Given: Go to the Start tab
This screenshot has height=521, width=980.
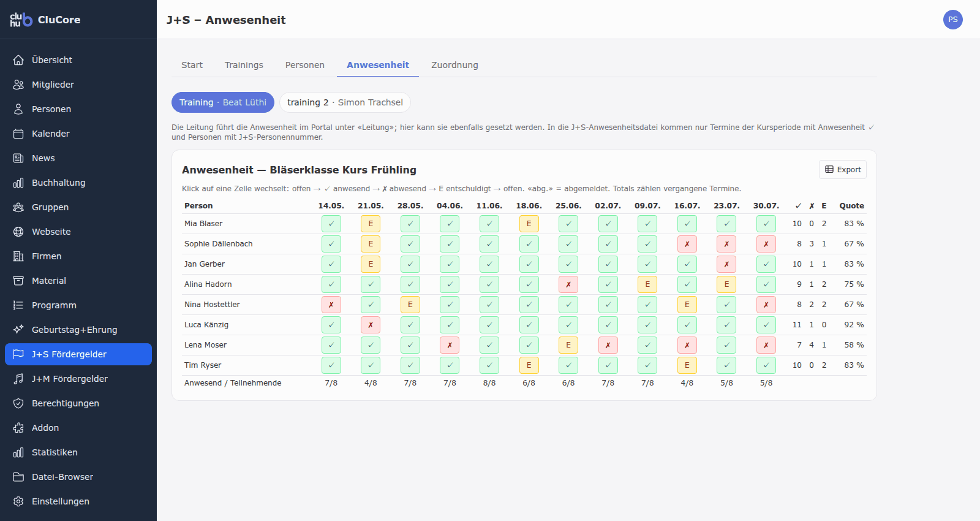Looking at the screenshot, I should [192, 65].
